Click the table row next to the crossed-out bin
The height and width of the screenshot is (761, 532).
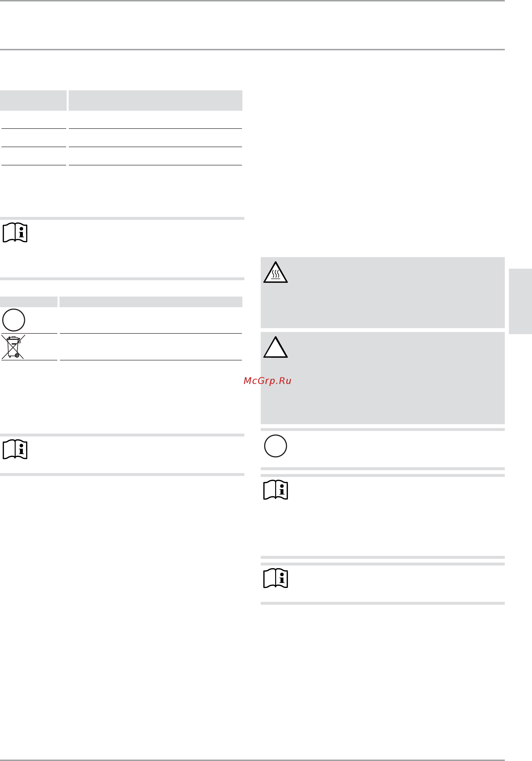[151, 347]
